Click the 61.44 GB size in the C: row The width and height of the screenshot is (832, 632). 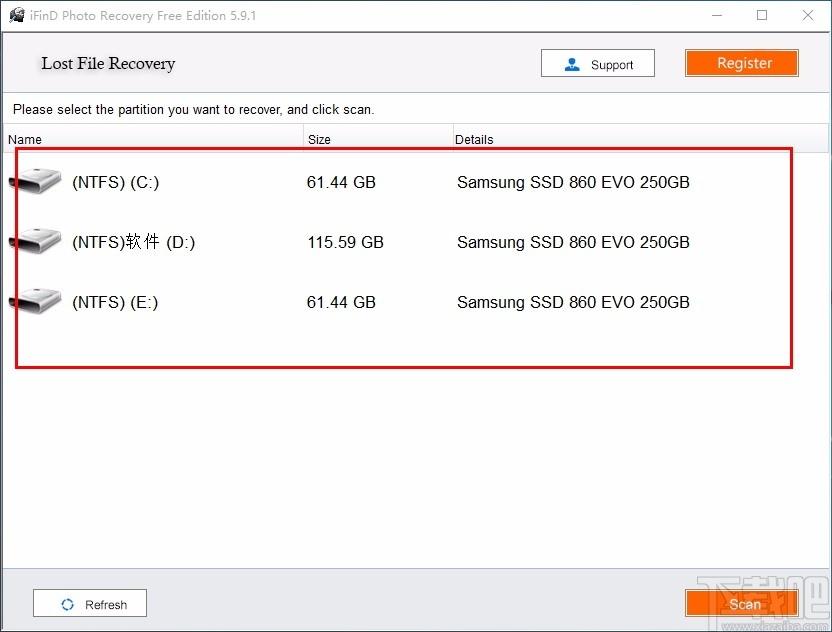[x=341, y=182]
